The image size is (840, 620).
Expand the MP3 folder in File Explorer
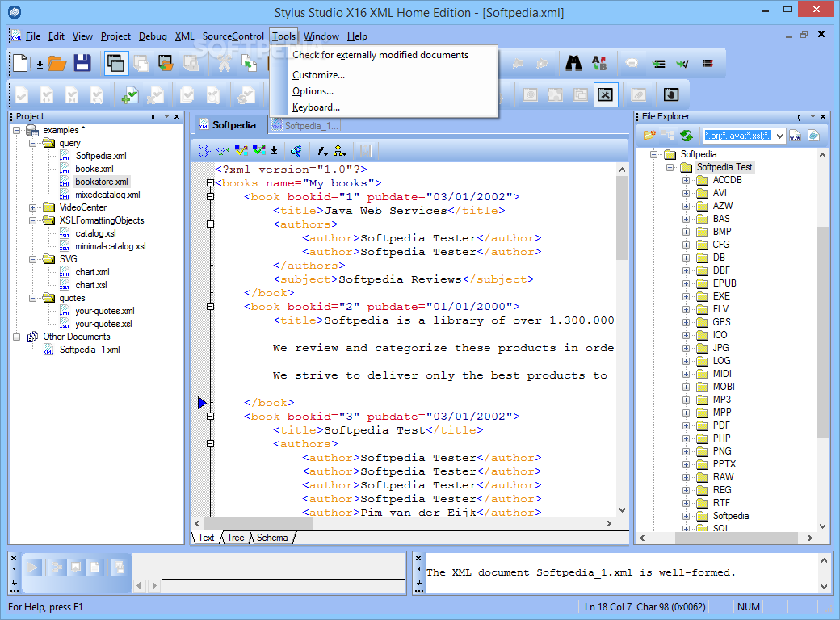coord(686,400)
